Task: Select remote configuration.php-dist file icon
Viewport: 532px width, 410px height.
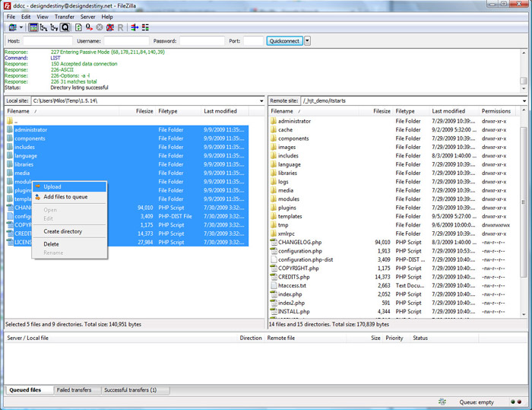Action: pos(274,259)
